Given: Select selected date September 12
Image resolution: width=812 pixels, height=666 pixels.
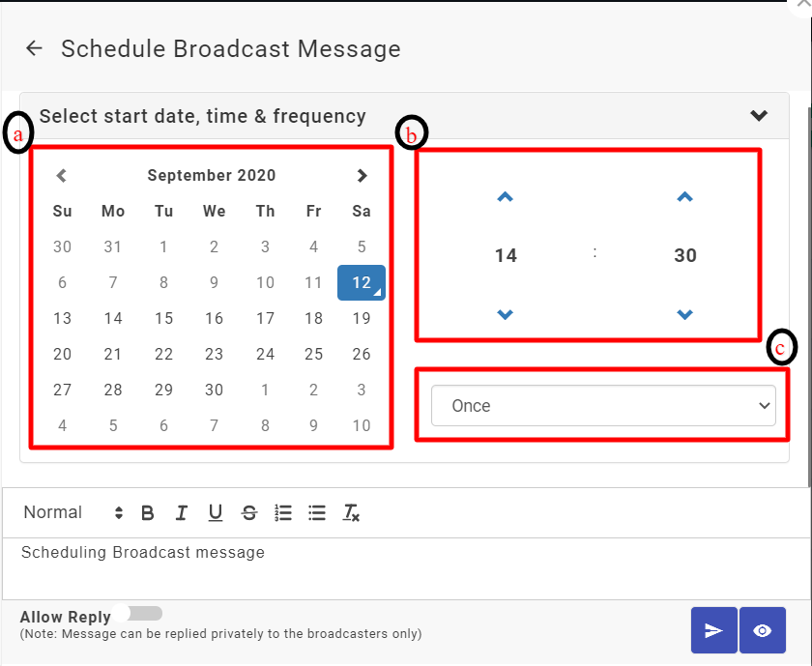Looking at the screenshot, I should [x=362, y=283].
